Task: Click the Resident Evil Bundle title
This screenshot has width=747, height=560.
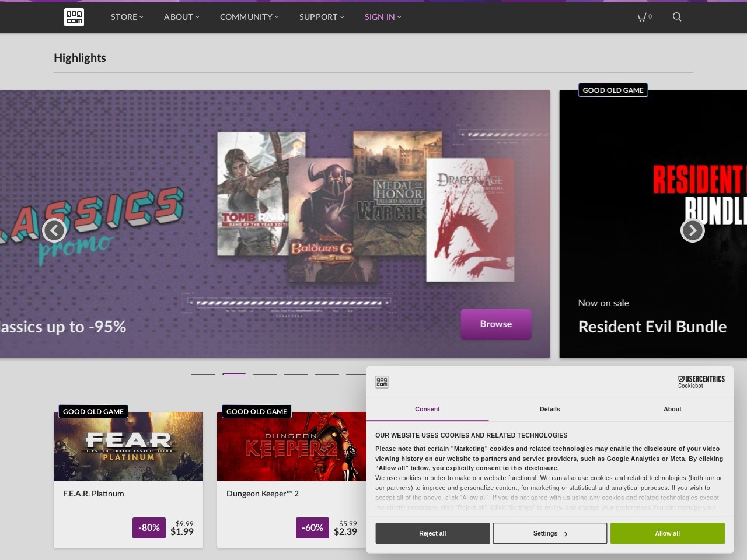Action: [652, 327]
